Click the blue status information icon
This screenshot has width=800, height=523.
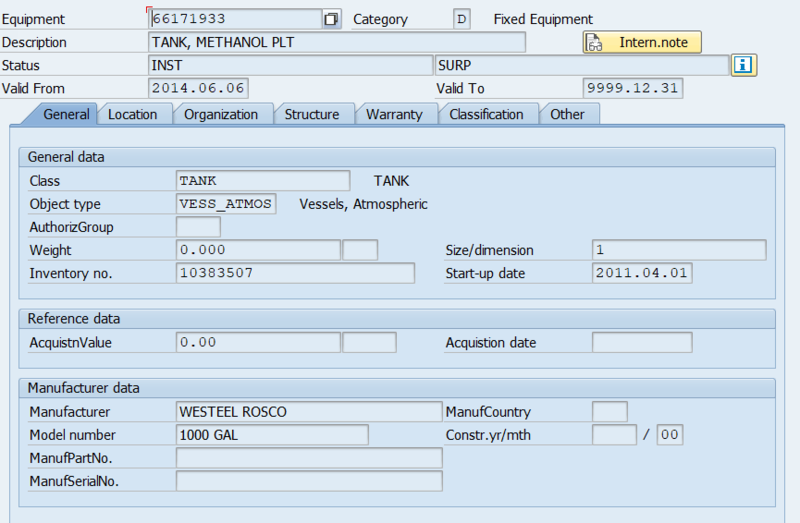743,65
